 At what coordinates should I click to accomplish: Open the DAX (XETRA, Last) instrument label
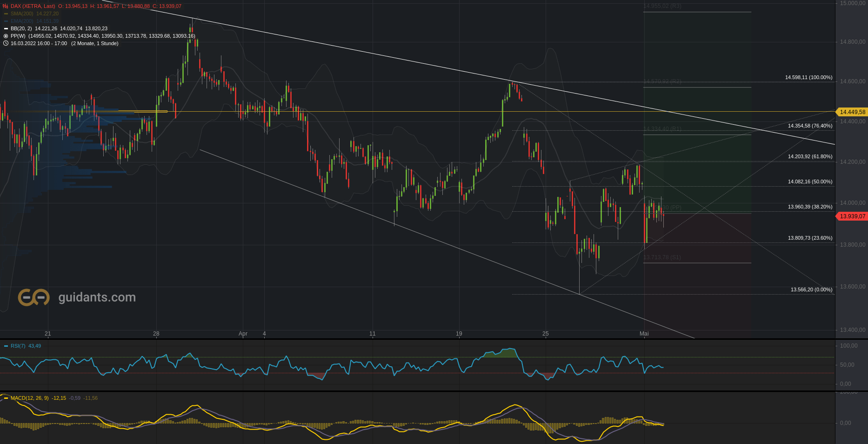pyautogui.click(x=33, y=6)
